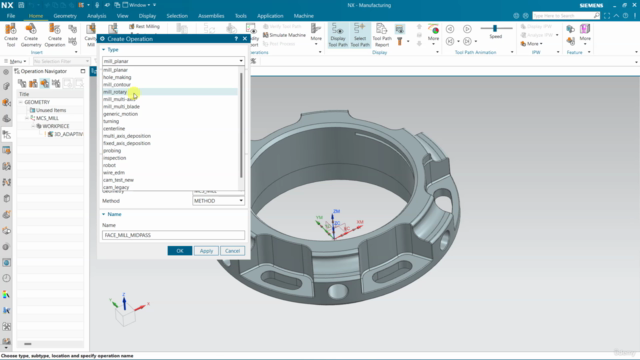Viewport: 640px width, 360px height.
Task: Select robot from the type list
Action: tap(170, 165)
